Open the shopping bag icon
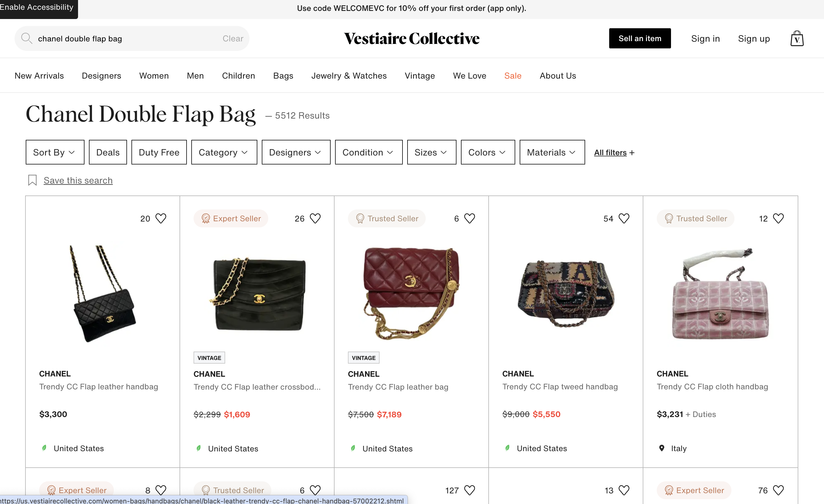The height and width of the screenshot is (504, 824). tap(797, 39)
